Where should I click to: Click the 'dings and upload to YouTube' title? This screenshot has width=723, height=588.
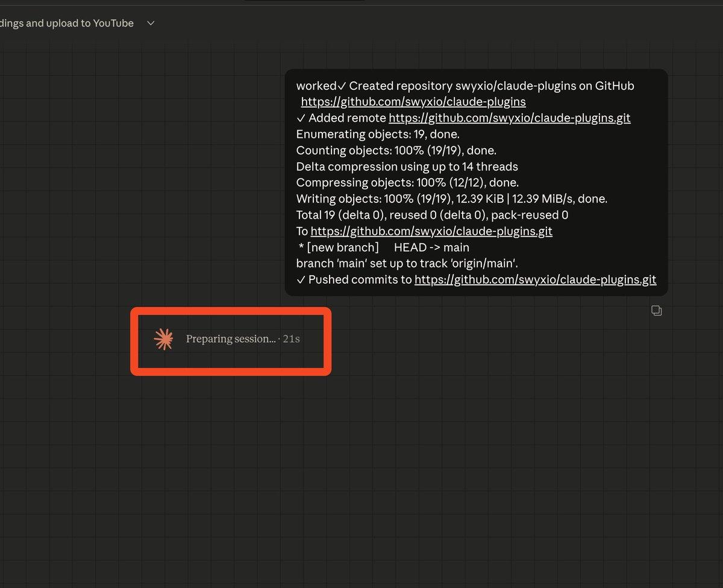(66, 23)
